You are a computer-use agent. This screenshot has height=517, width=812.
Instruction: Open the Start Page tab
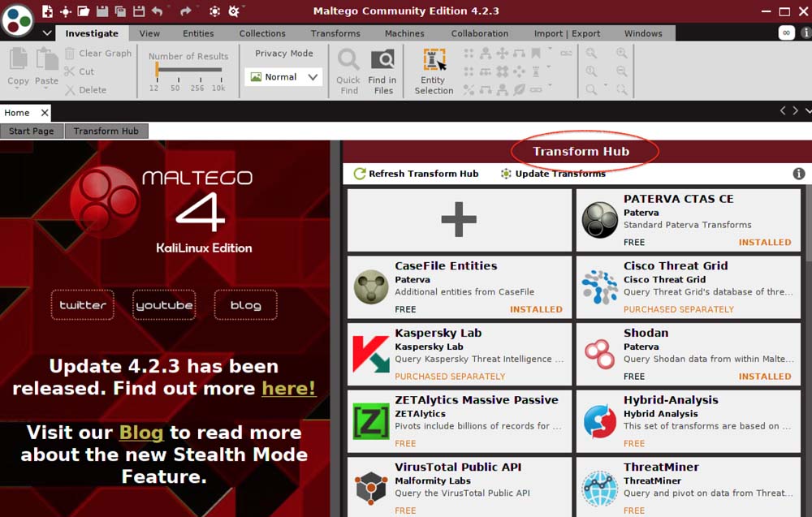[32, 131]
